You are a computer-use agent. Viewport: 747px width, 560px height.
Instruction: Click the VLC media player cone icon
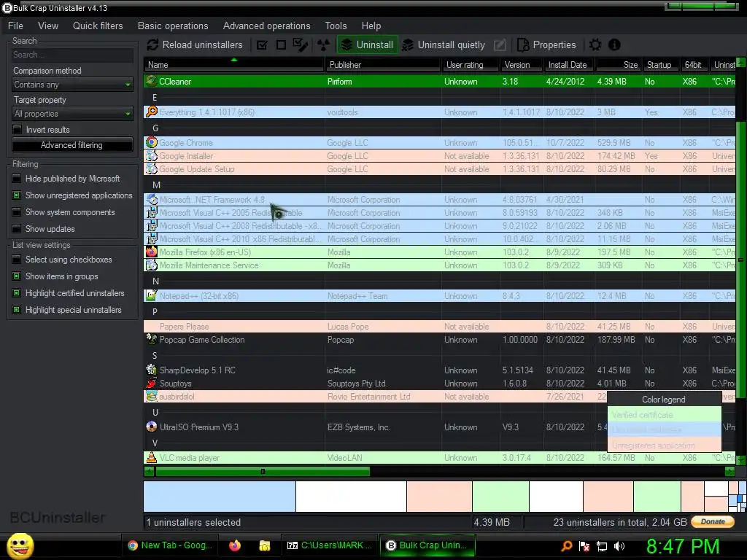[x=152, y=457]
